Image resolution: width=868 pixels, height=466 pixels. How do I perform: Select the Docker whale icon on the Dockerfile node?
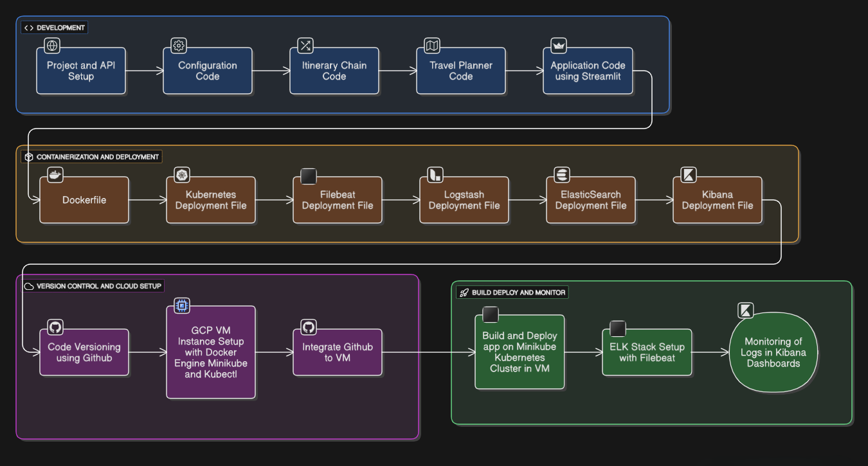[x=55, y=175]
